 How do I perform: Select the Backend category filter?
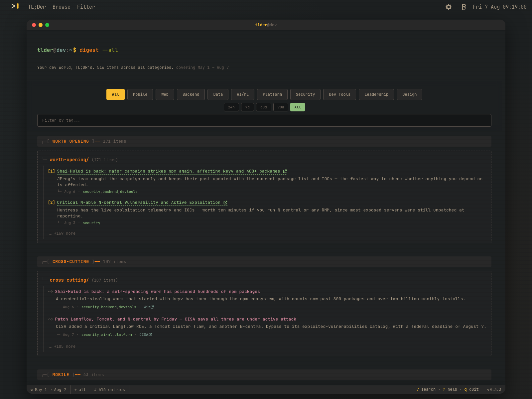click(191, 94)
